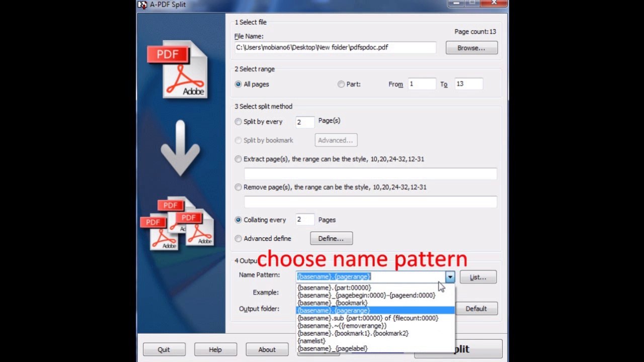Click the About button
This screenshot has width=644, height=362.
pos(267,349)
